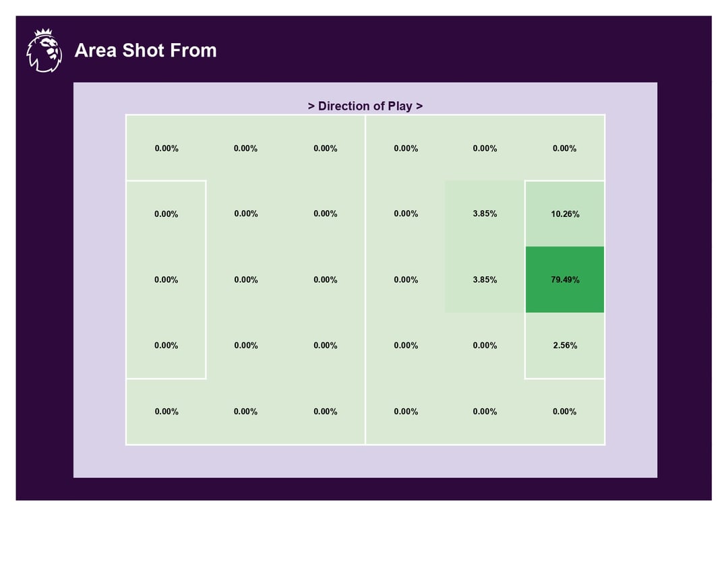Click the upper 3.85% shot zone
Screen dimensions: 728x562
point(485,214)
